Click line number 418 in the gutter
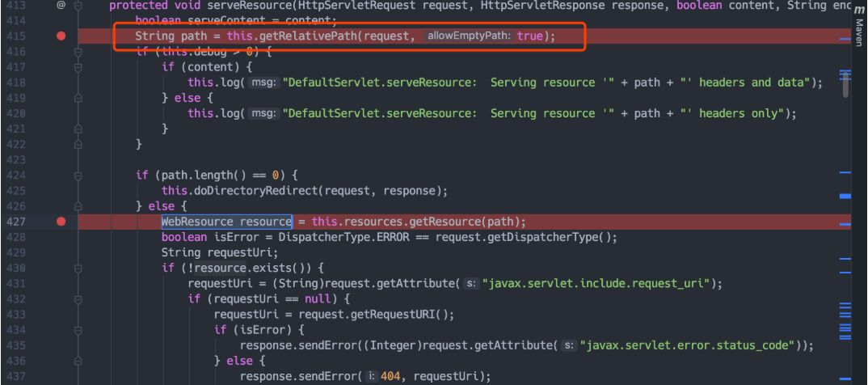 click(15, 82)
